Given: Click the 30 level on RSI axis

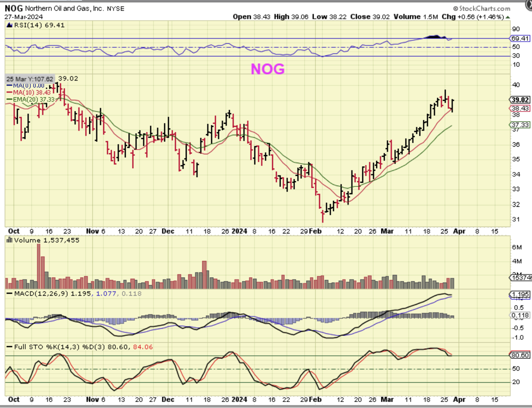Looking at the screenshot, I should click(516, 56).
